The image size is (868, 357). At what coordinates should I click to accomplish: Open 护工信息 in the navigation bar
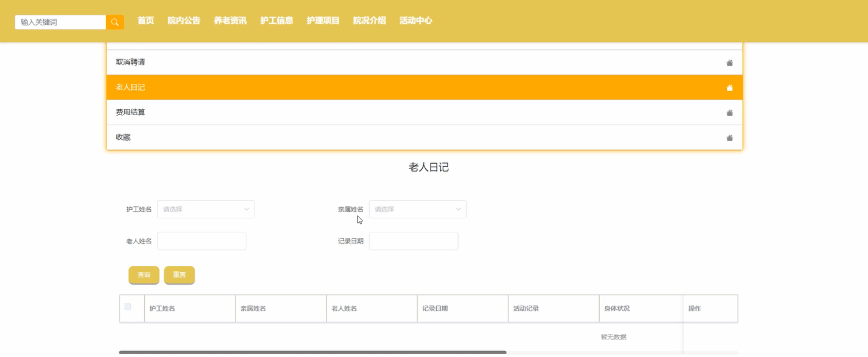(x=277, y=21)
